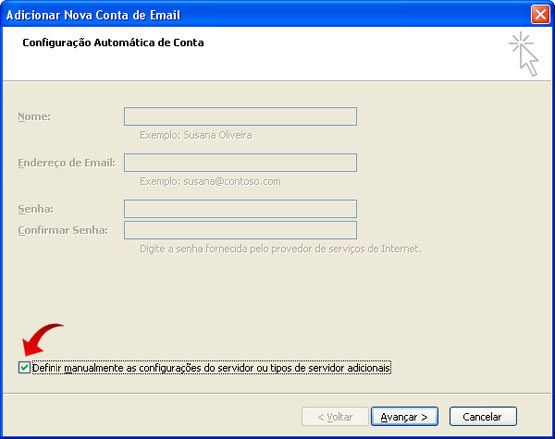Click the Endereço de Email label
The width and height of the screenshot is (555, 439).
coord(67,163)
